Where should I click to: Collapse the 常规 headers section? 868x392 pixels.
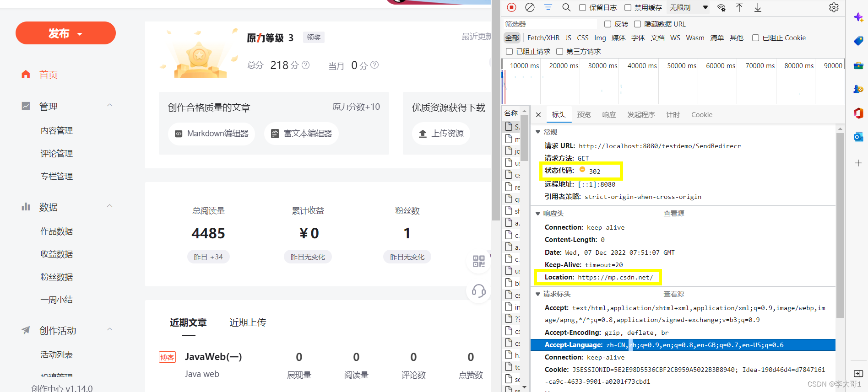(x=538, y=132)
